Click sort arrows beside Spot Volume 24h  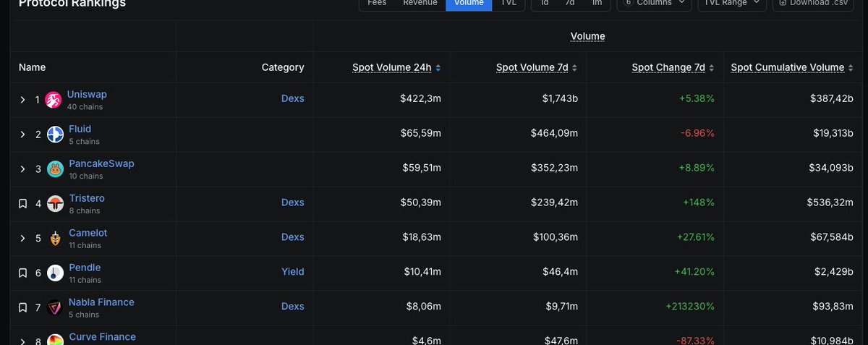(x=438, y=67)
